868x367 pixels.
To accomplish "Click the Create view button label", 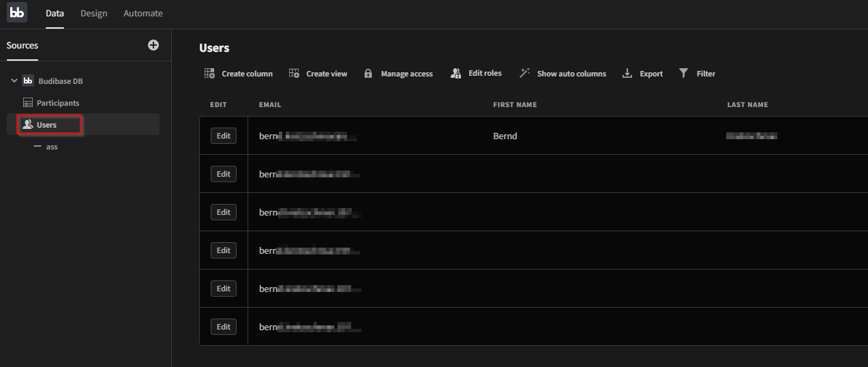I will click(x=327, y=74).
